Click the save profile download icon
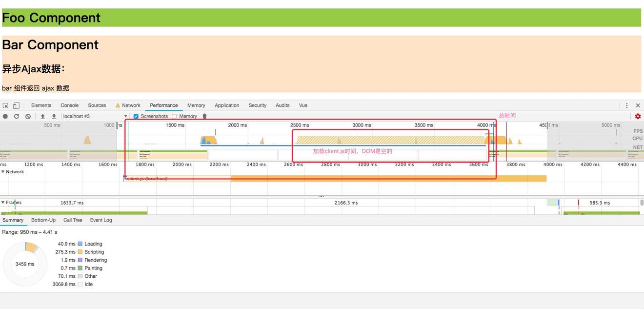The image size is (644, 309). point(54,116)
